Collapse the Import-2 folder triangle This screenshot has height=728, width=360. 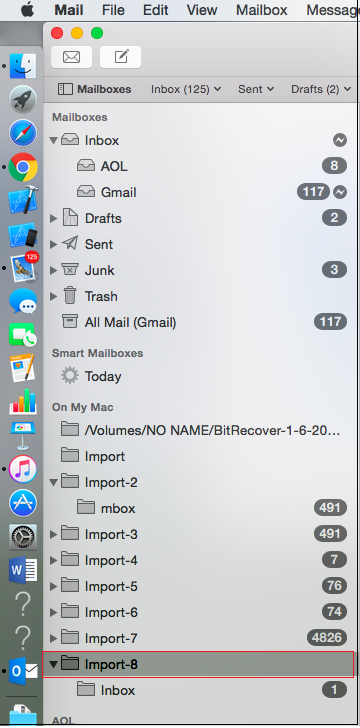53,482
